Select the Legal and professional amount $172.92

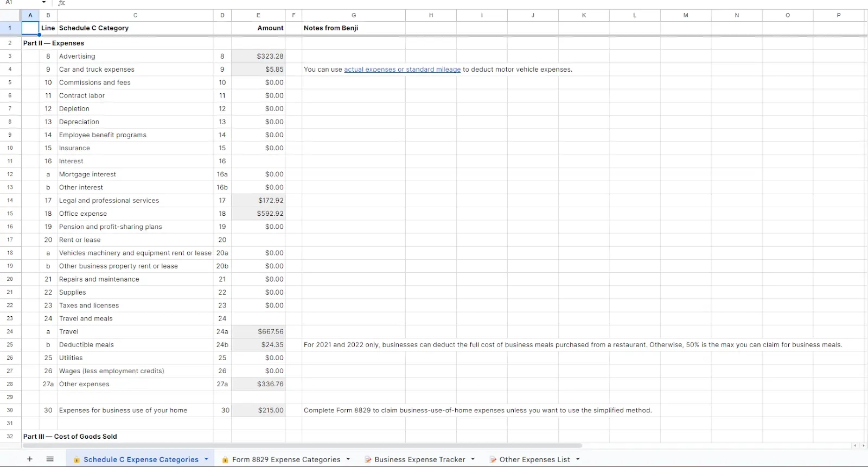click(x=258, y=200)
